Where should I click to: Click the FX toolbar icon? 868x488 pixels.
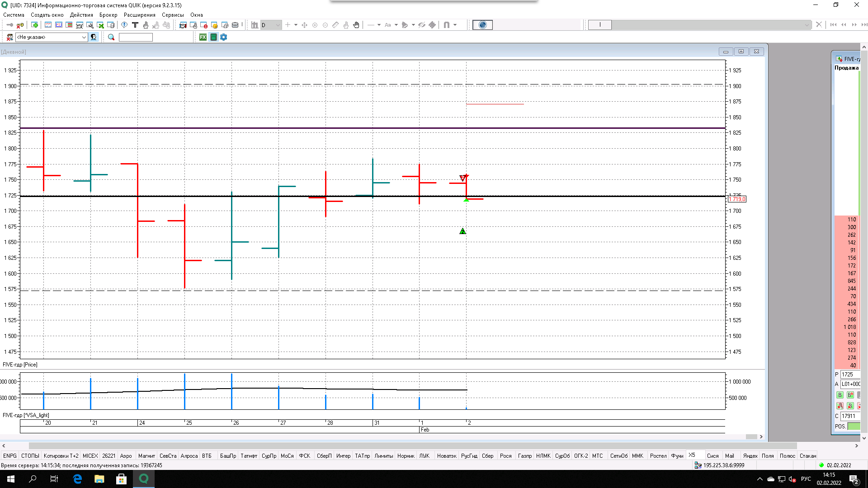[x=203, y=37]
